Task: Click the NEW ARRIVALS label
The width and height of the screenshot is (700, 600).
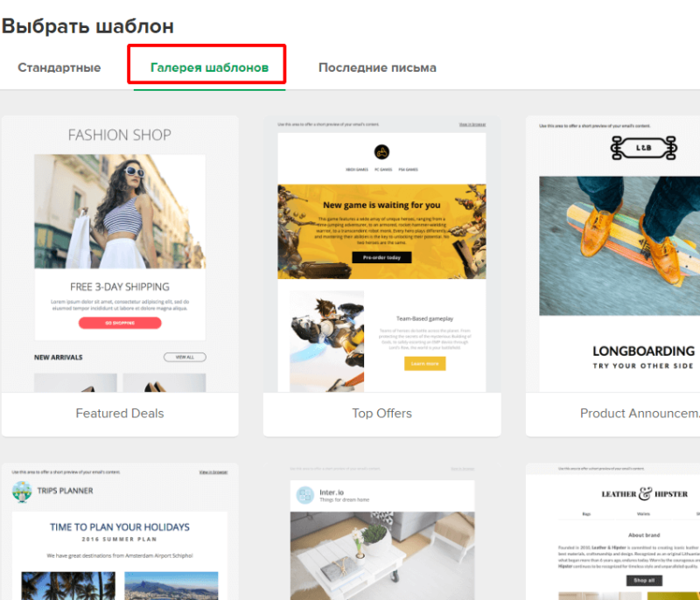Action: pyautogui.click(x=59, y=358)
